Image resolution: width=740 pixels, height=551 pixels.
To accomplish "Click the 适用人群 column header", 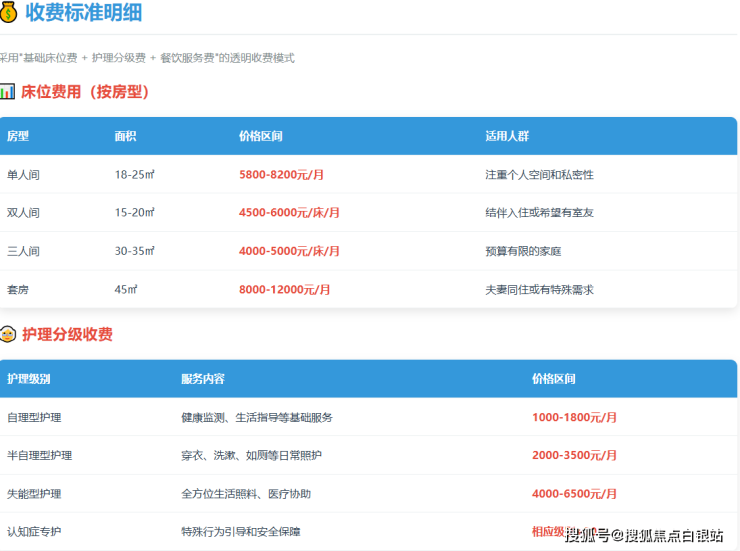I will [x=505, y=136].
